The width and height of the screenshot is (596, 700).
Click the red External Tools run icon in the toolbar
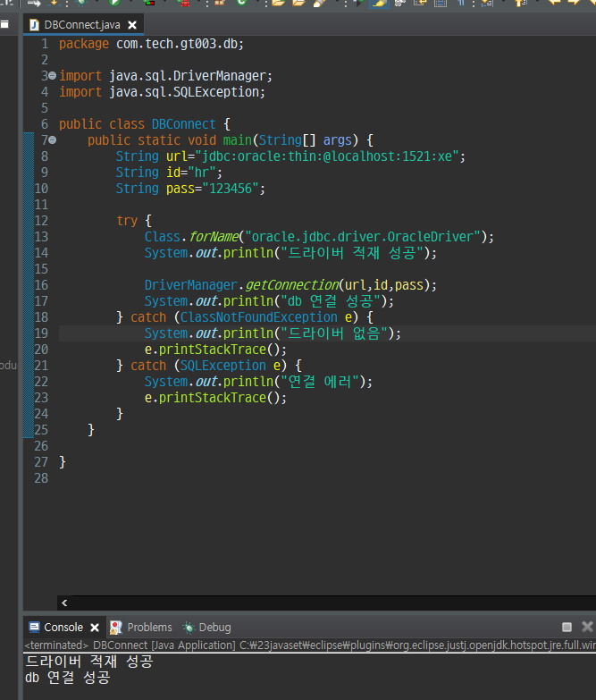184,2
